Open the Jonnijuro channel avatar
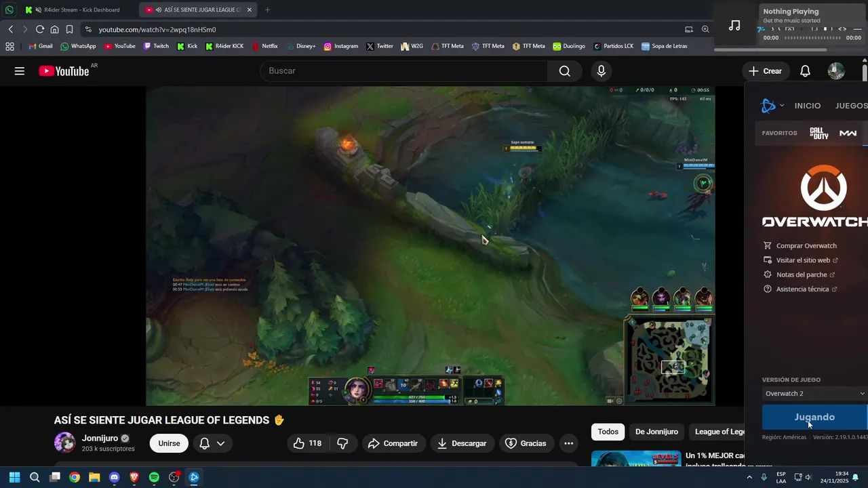 point(65,443)
